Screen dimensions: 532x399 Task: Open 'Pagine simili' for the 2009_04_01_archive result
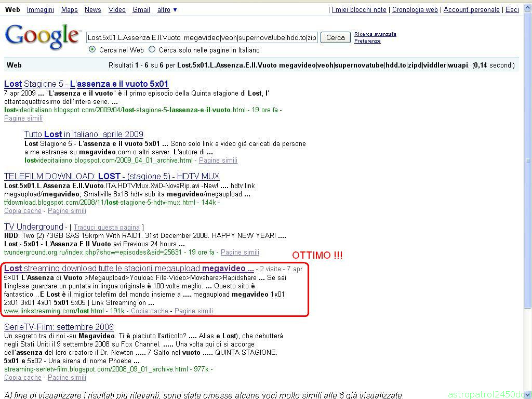click(218, 161)
